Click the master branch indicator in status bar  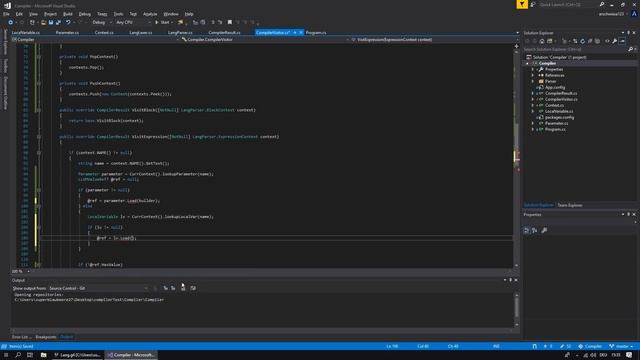pyautogui.click(x=621, y=346)
